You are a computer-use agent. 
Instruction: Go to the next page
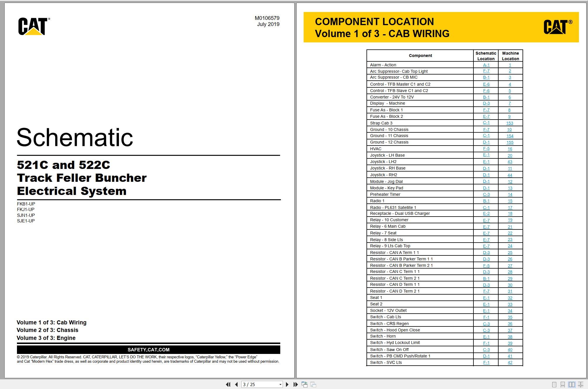coord(287,385)
